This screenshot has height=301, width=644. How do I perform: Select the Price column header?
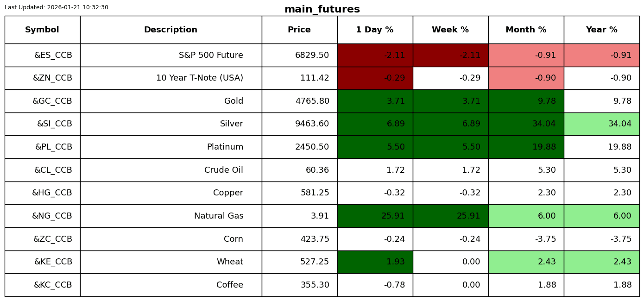(299, 30)
